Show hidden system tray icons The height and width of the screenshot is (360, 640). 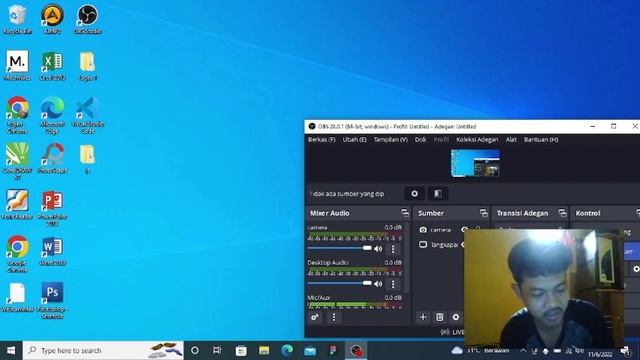click(x=523, y=350)
